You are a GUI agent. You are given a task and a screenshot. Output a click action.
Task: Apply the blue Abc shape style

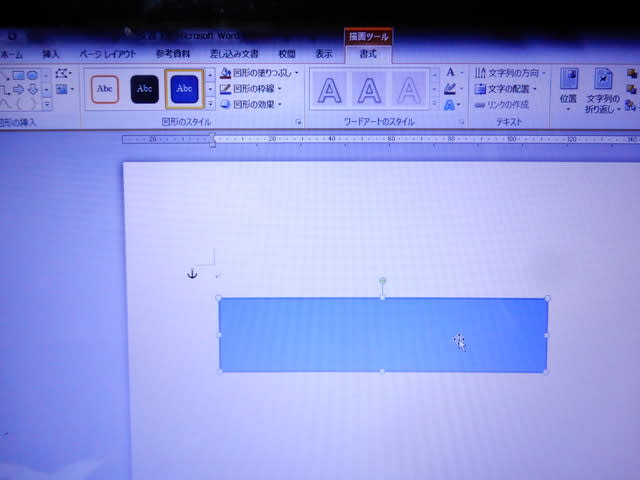(184, 89)
